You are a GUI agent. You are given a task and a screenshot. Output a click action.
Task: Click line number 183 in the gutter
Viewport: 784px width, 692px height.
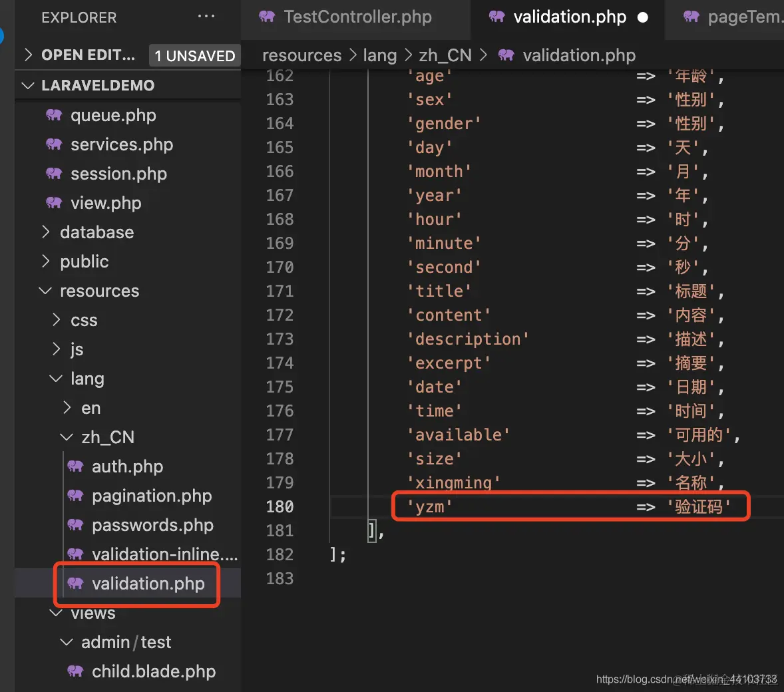[280, 578]
